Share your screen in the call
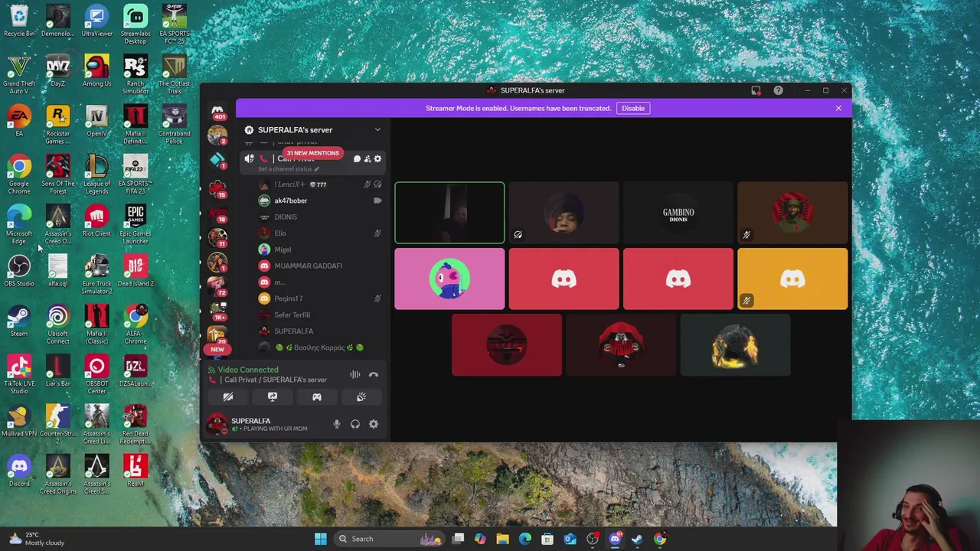This screenshot has width=980, height=551. pos(272,396)
